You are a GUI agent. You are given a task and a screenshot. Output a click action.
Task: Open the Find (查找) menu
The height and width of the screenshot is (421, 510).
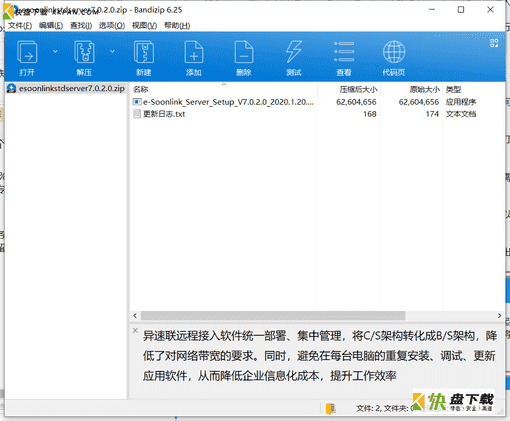81,26
